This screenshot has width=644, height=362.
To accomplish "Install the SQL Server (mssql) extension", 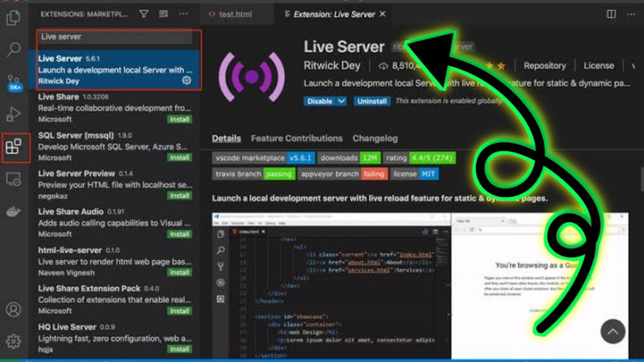I will click(180, 157).
